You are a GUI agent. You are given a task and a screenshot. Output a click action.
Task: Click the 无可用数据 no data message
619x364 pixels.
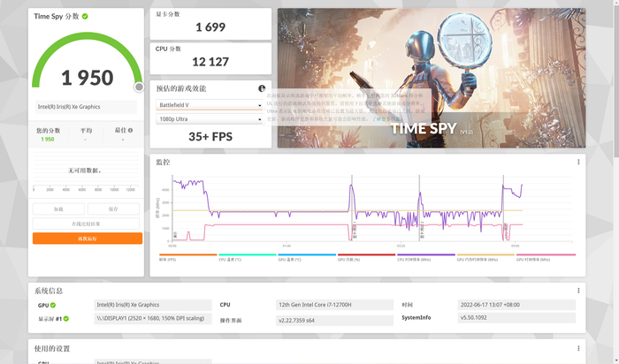point(85,171)
